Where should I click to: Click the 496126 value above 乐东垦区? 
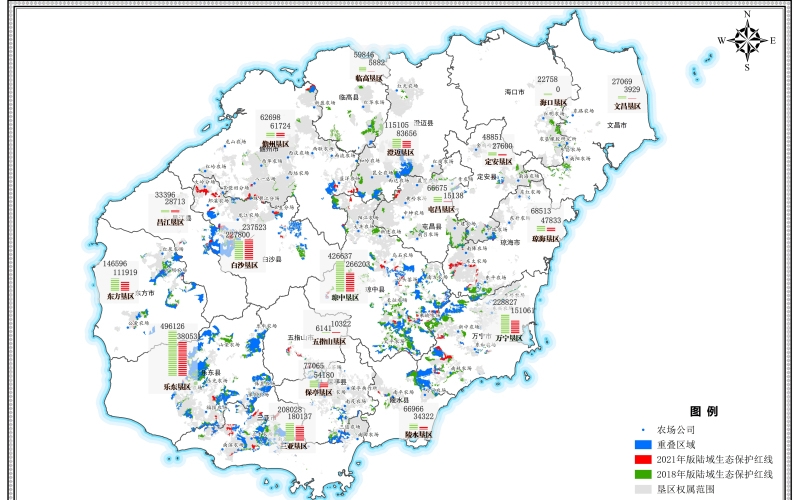172,326
